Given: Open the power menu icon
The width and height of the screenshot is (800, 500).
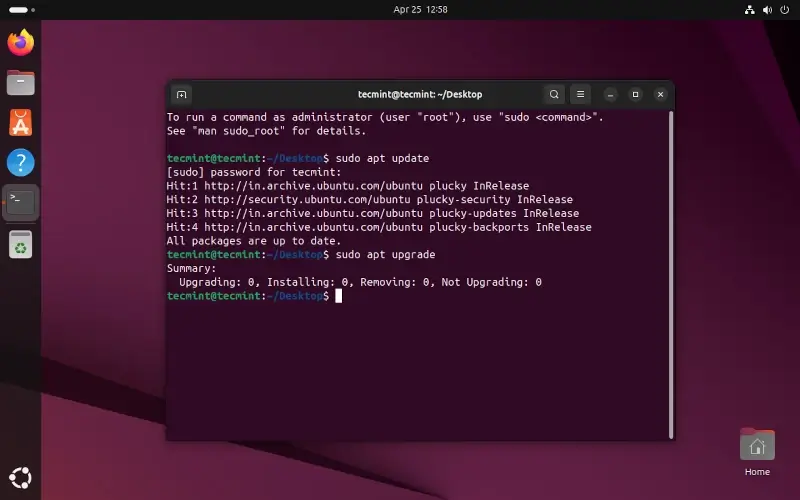Looking at the screenshot, I should tap(785, 10).
